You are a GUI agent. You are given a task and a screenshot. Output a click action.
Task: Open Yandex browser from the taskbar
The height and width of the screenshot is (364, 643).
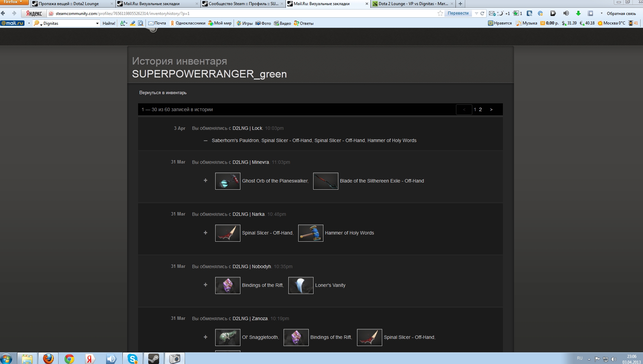[90, 359]
